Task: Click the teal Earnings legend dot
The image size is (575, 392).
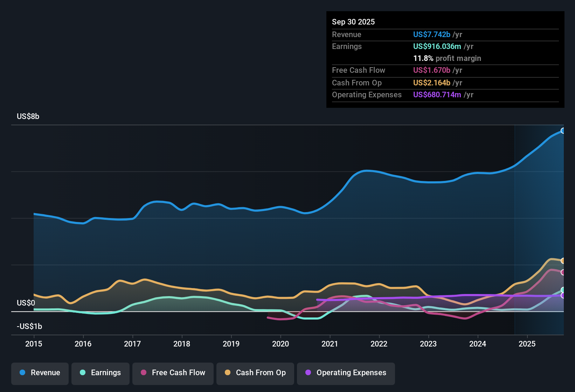Action: pyautogui.click(x=83, y=373)
